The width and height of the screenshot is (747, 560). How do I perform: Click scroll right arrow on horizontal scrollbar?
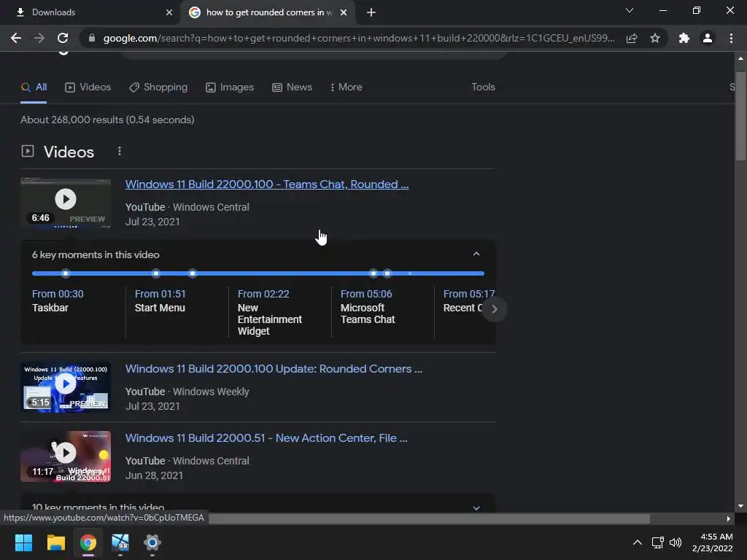(x=729, y=518)
